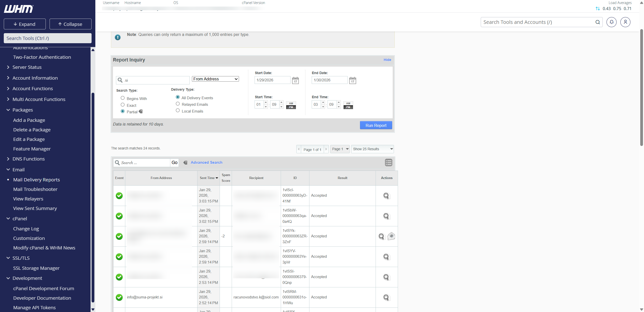
Task: Open the End Date calendar picker
Action: pyautogui.click(x=352, y=80)
